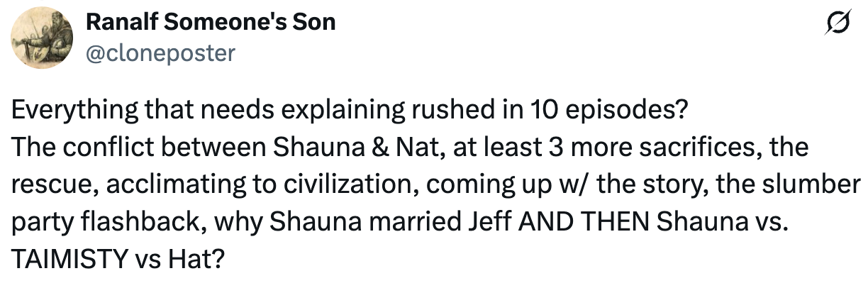
Task: Open the Ranalf profile avatar picture
Action: [40, 40]
